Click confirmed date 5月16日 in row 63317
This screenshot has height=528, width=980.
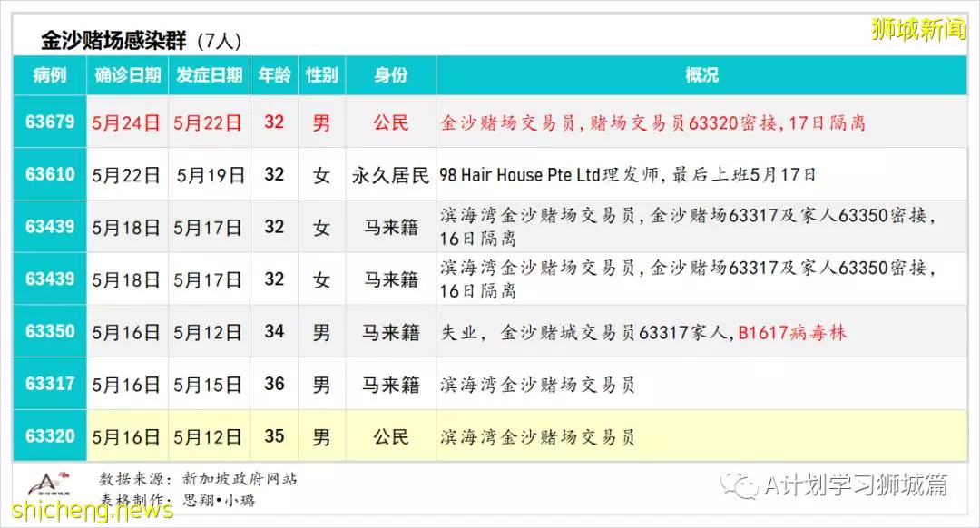(125, 385)
